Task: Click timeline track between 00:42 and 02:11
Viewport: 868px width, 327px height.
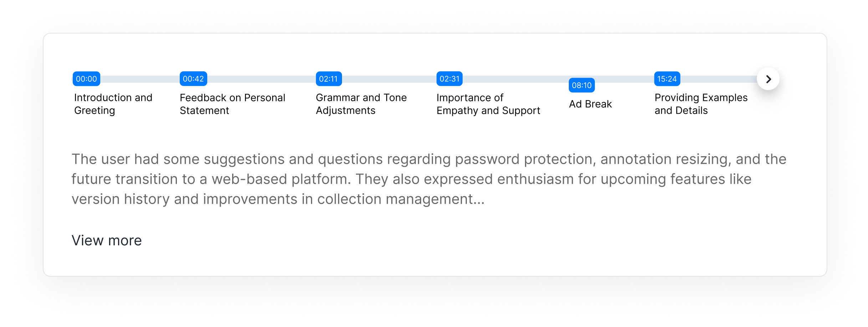Action: [261, 79]
